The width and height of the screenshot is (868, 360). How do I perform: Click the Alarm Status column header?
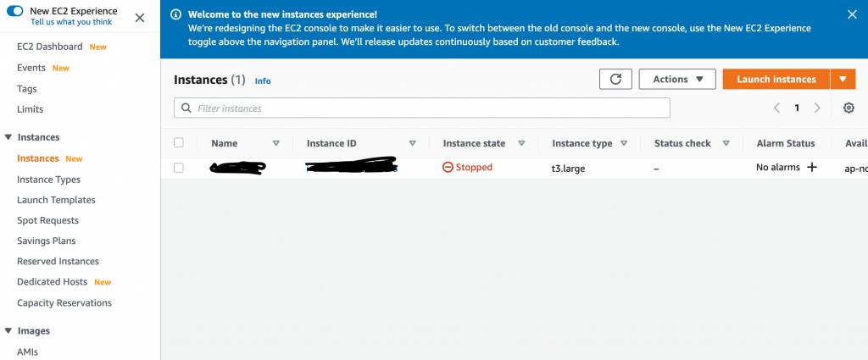(x=786, y=143)
